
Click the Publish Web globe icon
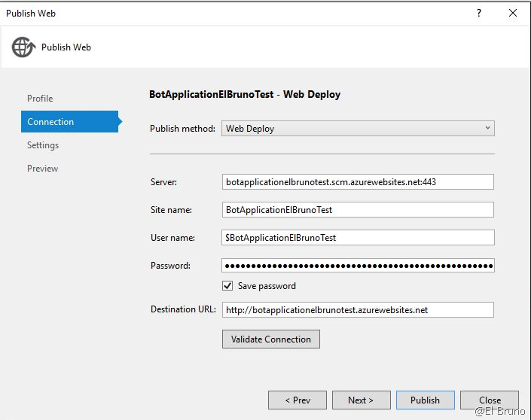23,47
